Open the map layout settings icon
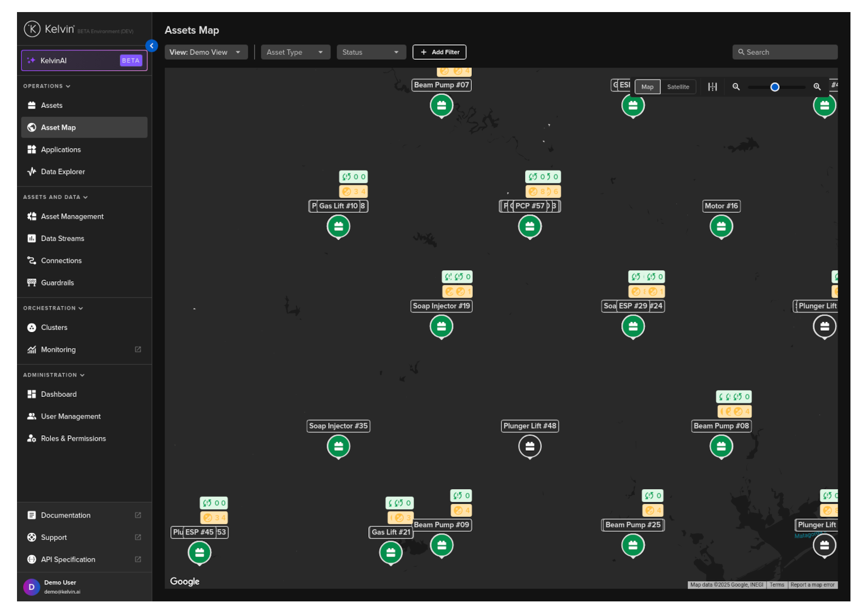868x614 pixels. pos(712,87)
